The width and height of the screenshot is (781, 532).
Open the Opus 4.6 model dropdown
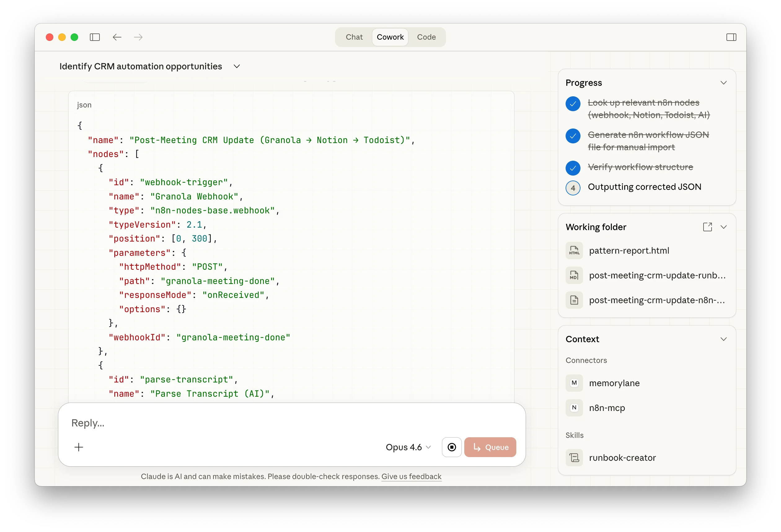pyautogui.click(x=408, y=447)
